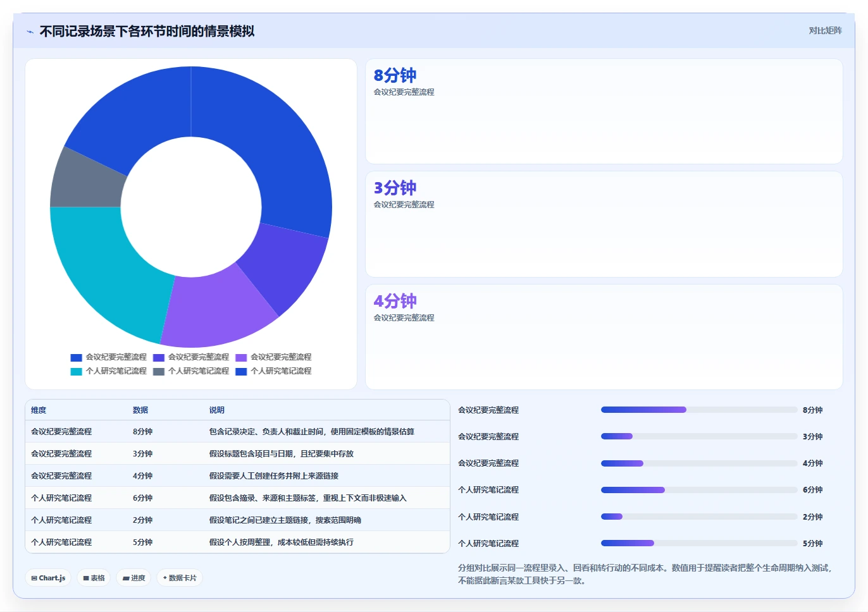Viewport: 868px width, 612px height.
Task: Toggle the indigo 会议纪要完整流程 legend swatch
Action: click(x=159, y=358)
